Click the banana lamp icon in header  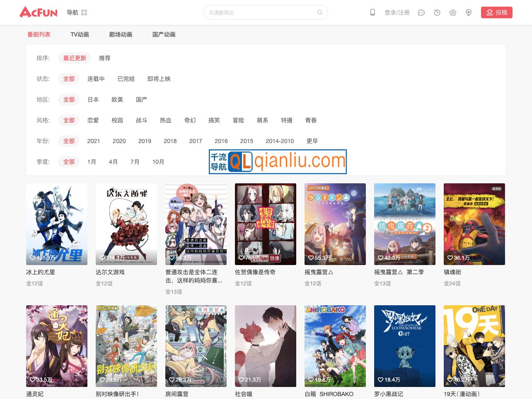pos(468,12)
